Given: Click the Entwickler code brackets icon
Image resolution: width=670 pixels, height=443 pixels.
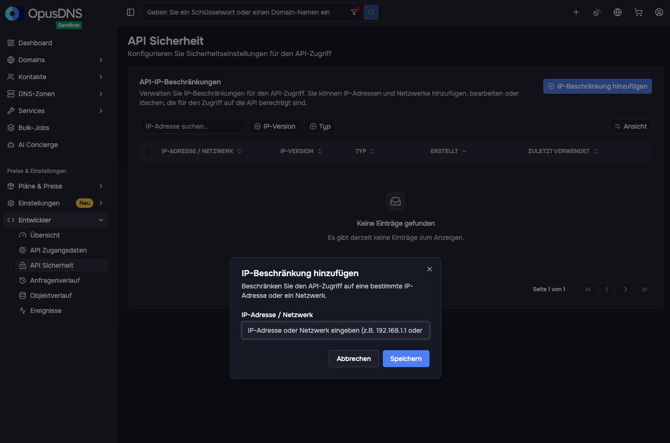Looking at the screenshot, I should 11,220.
